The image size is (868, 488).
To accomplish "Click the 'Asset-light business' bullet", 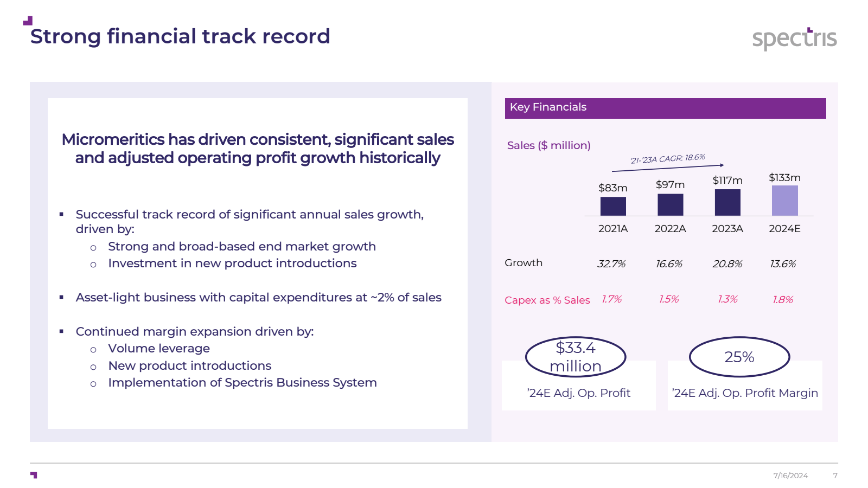I will click(x=258, y=298).
